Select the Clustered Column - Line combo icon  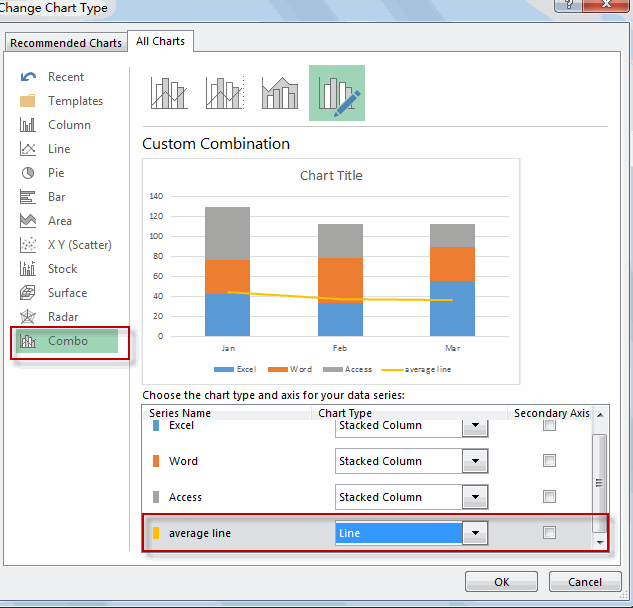tap(169, 93)
